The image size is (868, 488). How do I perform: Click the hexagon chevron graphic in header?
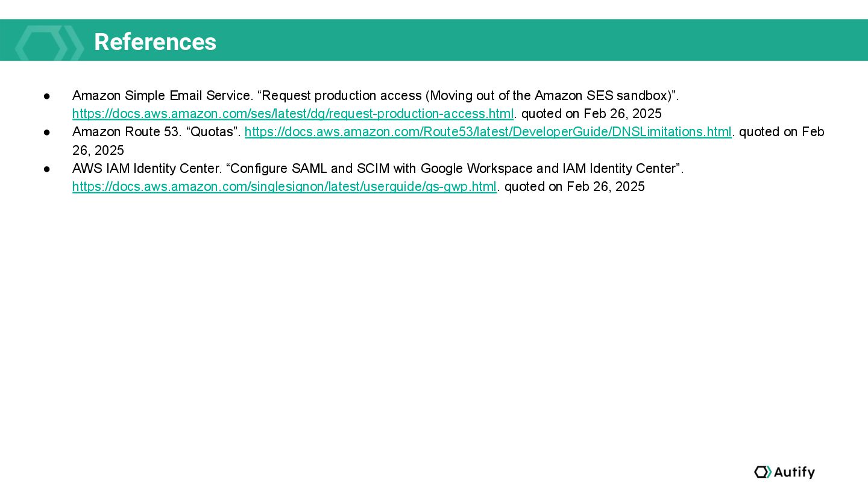49,42
